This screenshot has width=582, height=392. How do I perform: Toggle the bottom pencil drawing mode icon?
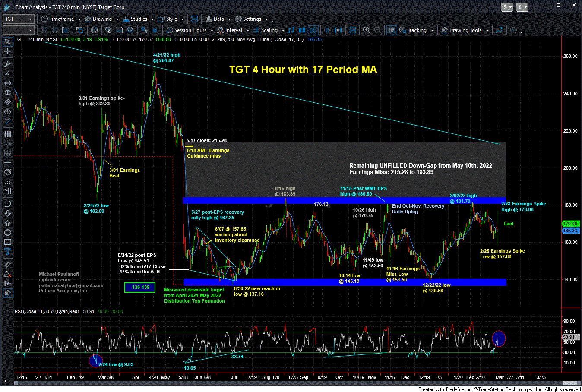7,293
